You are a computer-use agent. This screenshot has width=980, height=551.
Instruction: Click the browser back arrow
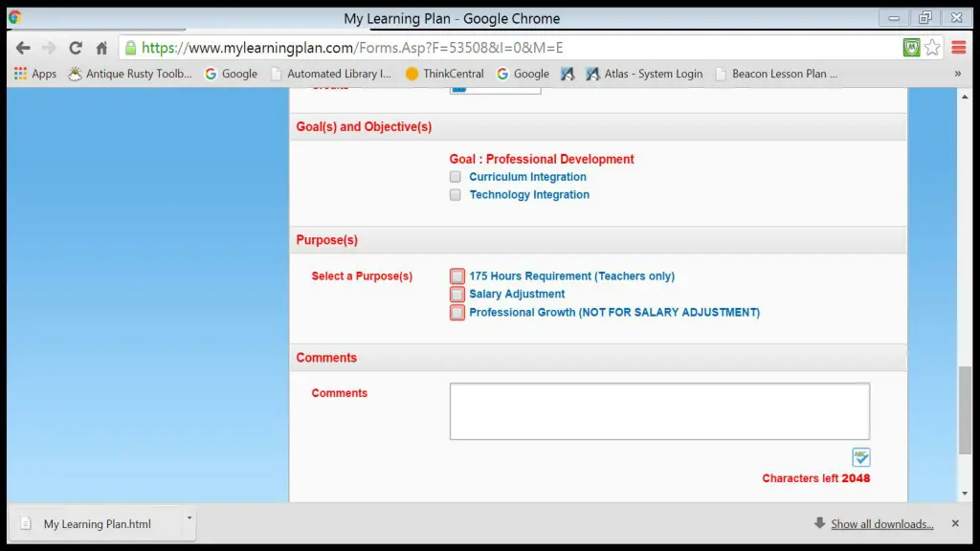pos(23,48)
